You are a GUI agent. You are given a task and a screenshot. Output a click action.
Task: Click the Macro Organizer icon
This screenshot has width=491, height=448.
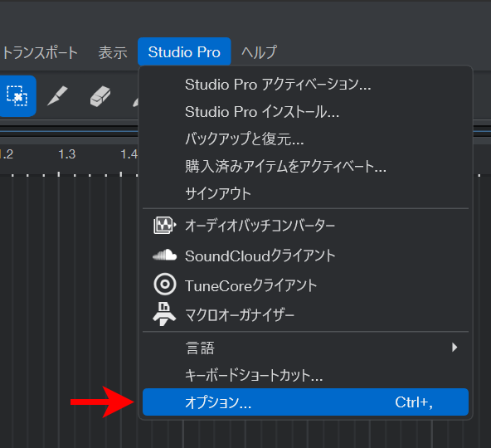pos(164,314)
